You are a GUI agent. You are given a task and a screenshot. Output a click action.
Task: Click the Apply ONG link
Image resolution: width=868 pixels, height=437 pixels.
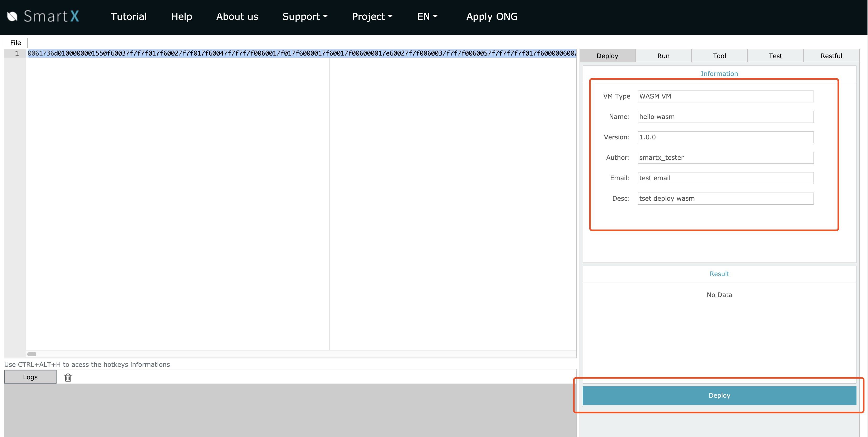492,16
